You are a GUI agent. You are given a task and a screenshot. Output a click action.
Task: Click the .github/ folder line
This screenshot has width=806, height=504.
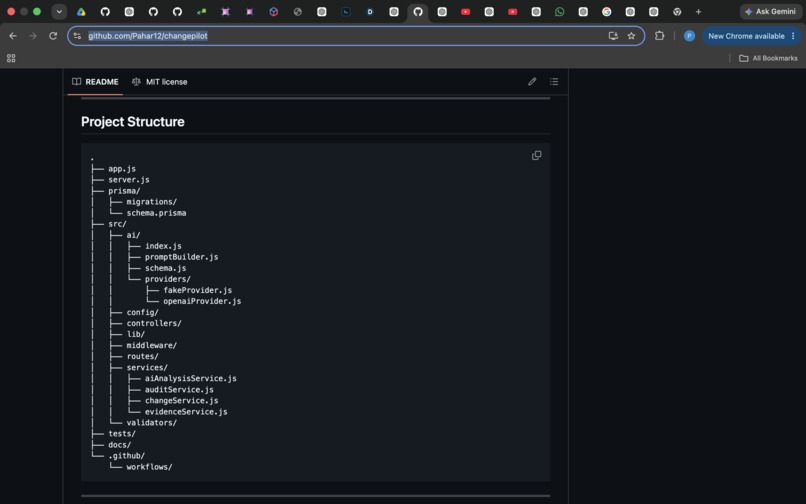coord(126,456)
